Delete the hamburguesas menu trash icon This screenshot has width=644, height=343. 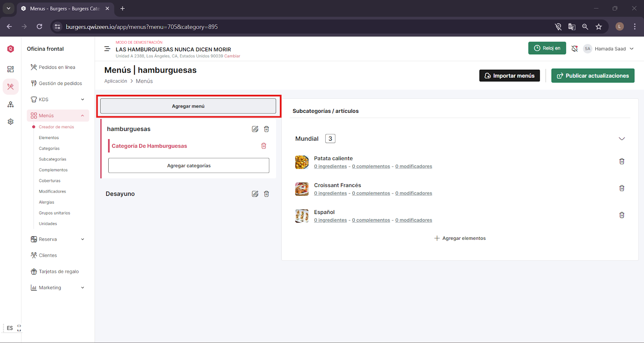pyautogui.click(x=266, y=129)
